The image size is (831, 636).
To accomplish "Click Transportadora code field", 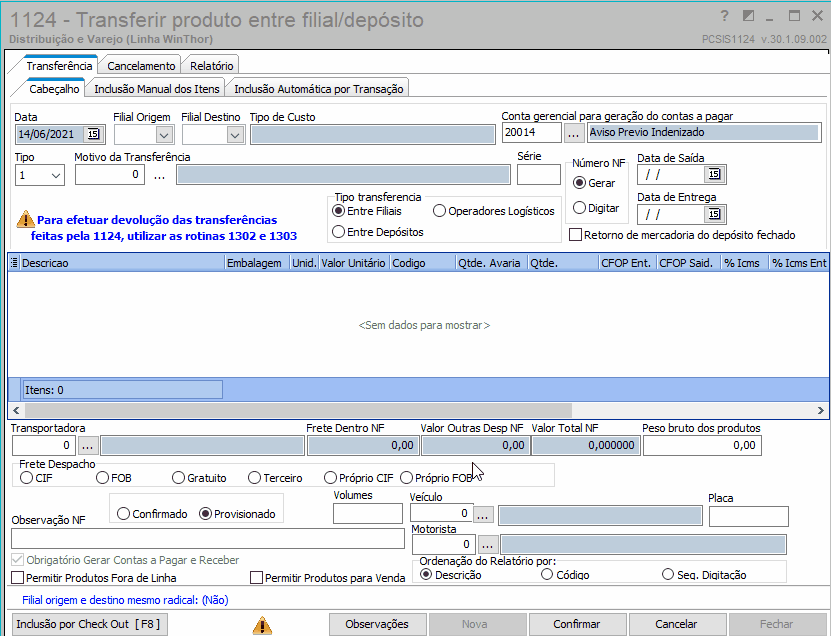I will tap(44, 446).
